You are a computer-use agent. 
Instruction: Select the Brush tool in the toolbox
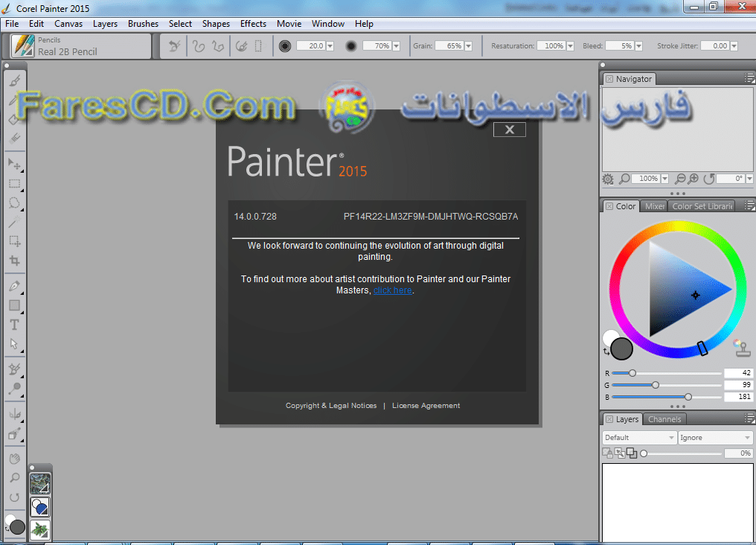coord(14,80)
